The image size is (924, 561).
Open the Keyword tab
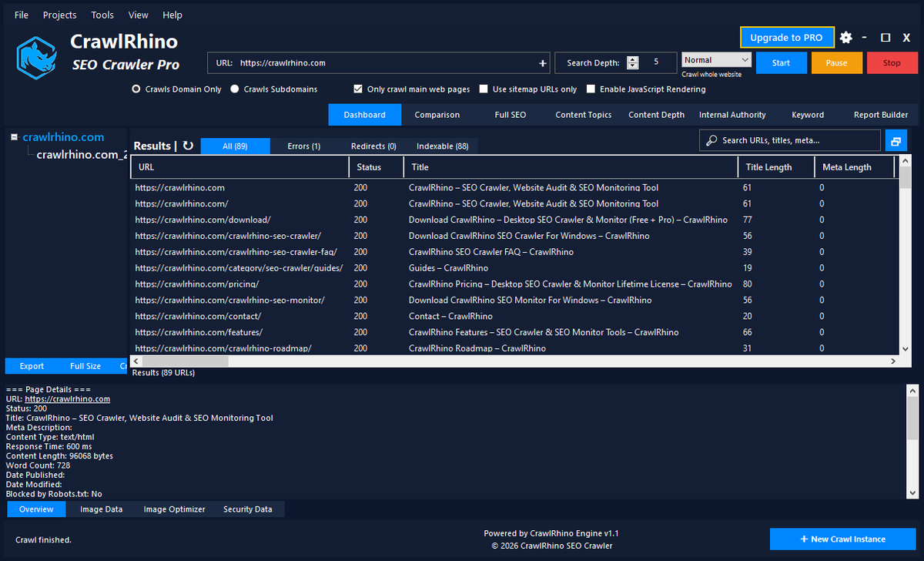point(808,115)
